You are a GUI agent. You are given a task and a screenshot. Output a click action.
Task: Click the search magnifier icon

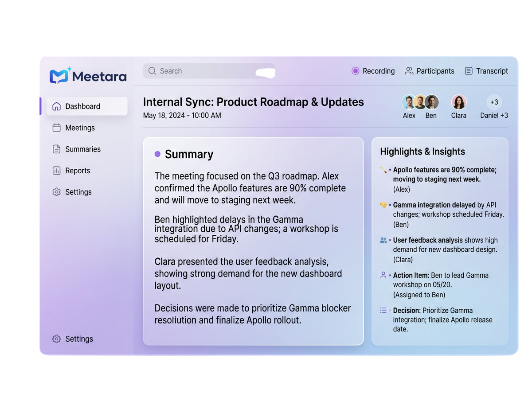(x=152, y=71)
